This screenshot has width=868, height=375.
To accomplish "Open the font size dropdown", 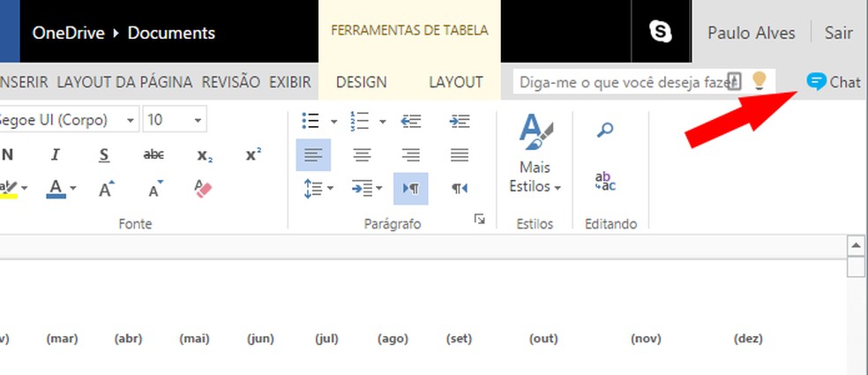I will tap(198, 120).
